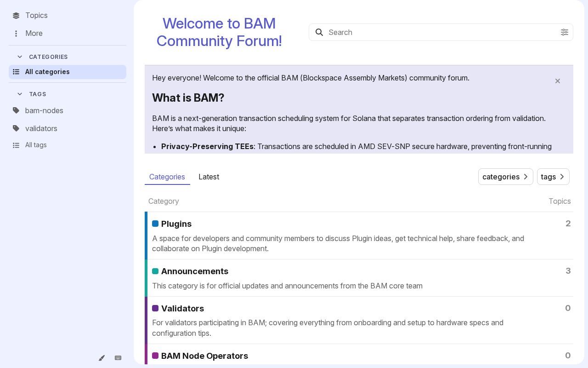This screenshot has width=588, height=368.
Task: Click the Topics layers icon in sidebar
Action: [16, 16]
